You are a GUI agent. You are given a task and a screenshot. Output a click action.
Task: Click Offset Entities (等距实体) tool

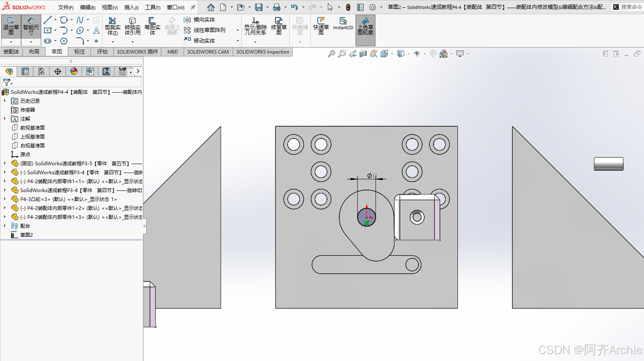152,26
